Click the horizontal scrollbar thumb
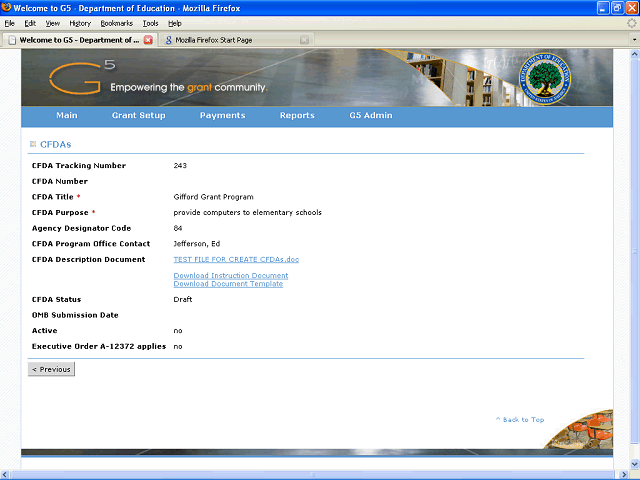This screenshot has width=640, height=480. click(x=313, y=475)
